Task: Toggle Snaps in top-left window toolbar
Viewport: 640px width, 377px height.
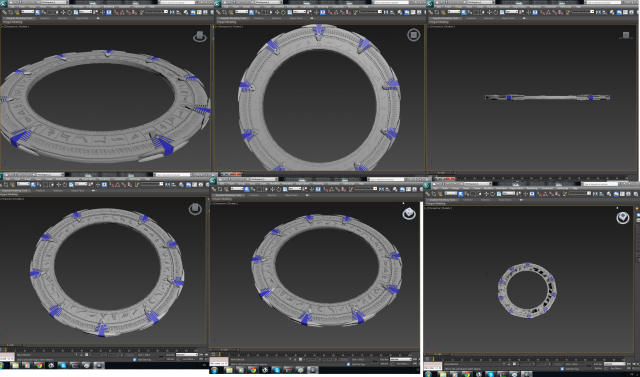Action: point(116,12)
